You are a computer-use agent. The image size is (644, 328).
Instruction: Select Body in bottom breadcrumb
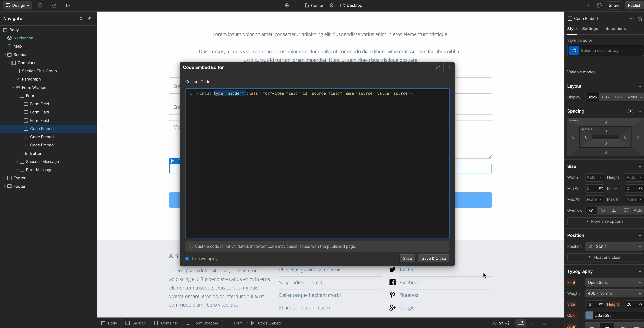tap(109, 323)
